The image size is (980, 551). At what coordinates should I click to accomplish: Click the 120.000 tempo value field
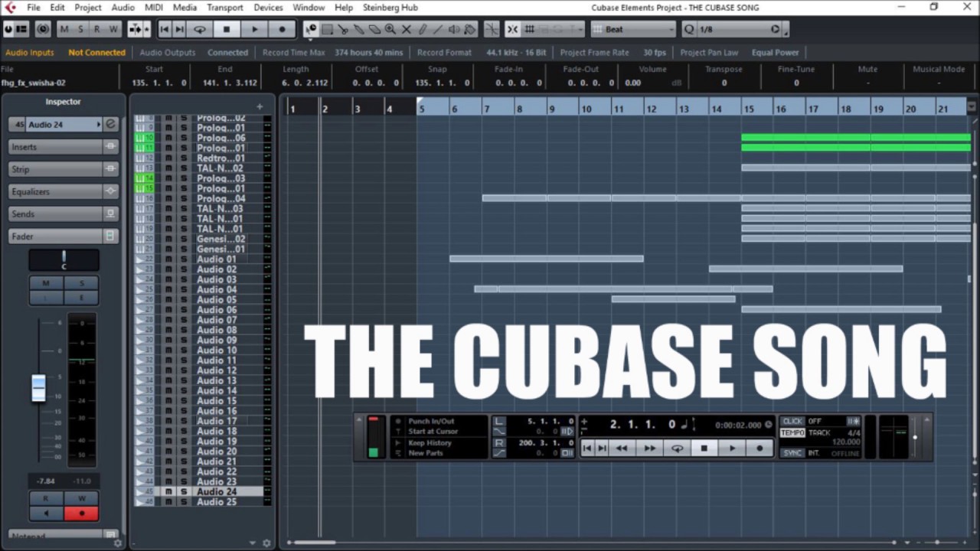point(845,442)
